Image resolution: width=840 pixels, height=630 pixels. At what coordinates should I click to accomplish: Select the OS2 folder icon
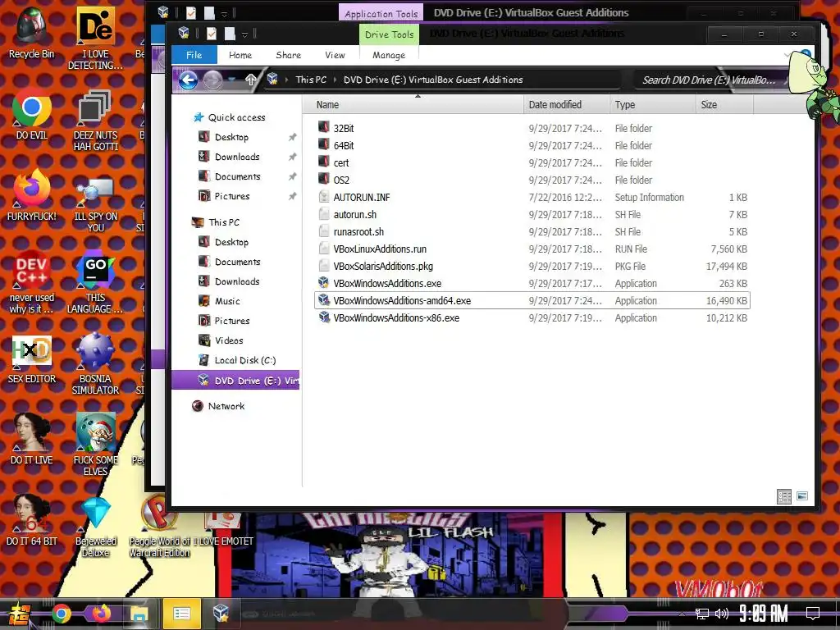(x=323, y=179)
